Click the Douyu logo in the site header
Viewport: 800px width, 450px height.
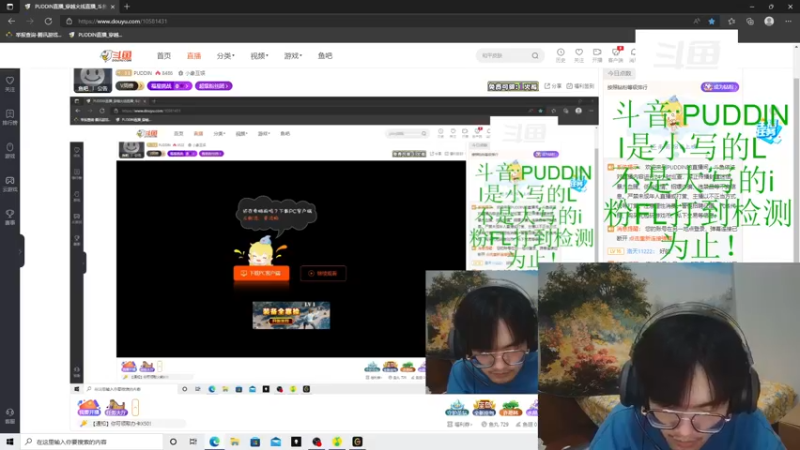pos(116,56)
